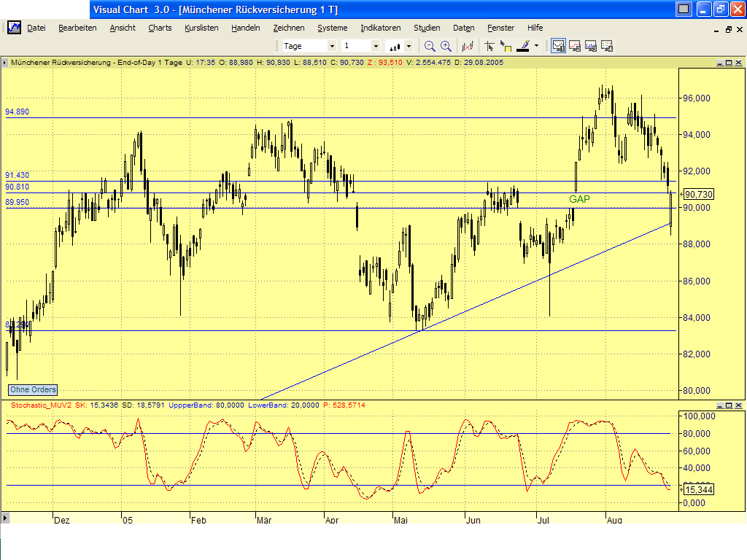This screenshot has height=560, width=747.
Task: Expand the pen tool color dropdown arrow
Action: pos(537,45)
